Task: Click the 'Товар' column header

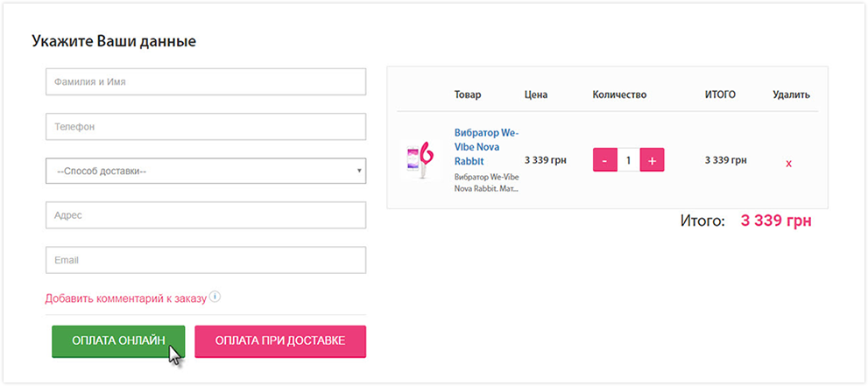Action: [468, 95]
